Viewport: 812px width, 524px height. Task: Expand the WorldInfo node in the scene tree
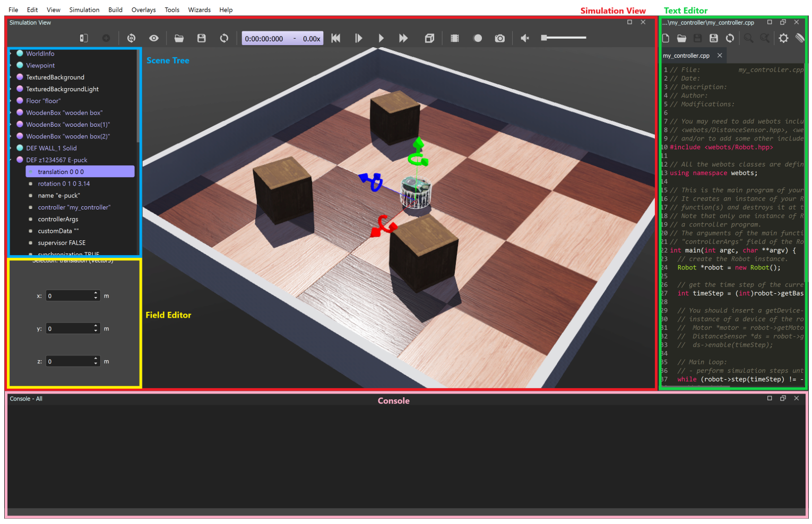pyautogui.click(x=12, y=54)
